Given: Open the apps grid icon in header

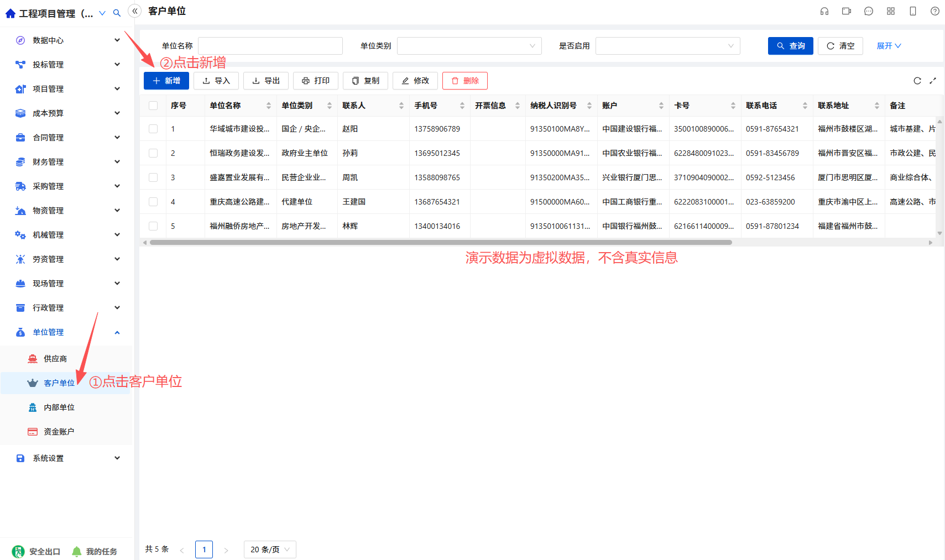Looking at the screenshot, I should pos(891,11).
